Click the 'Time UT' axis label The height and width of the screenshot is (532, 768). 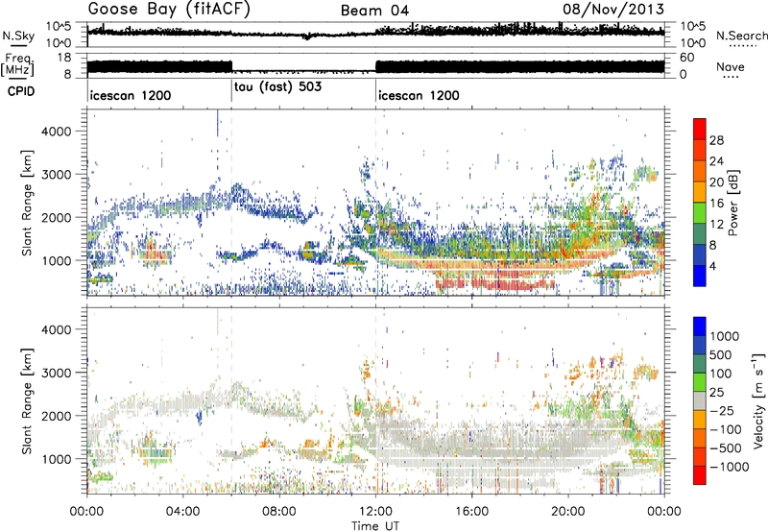pos(375,525)
